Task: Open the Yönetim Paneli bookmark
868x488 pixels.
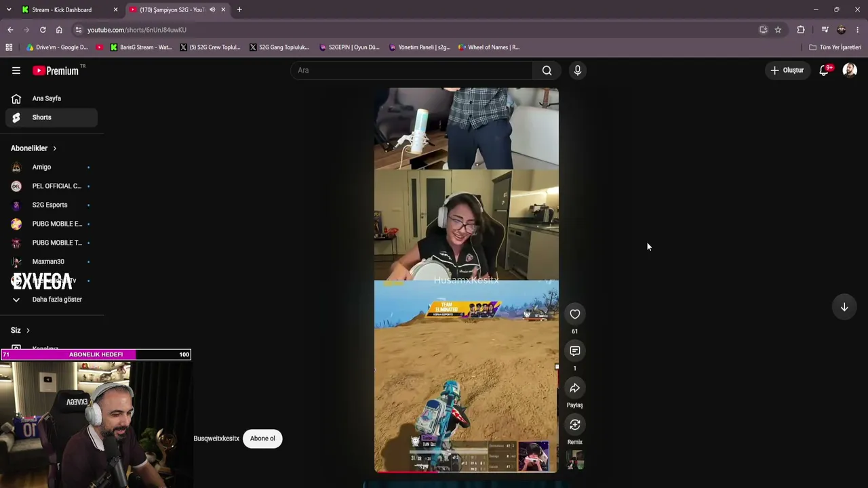Action: [x=420, y=47]
